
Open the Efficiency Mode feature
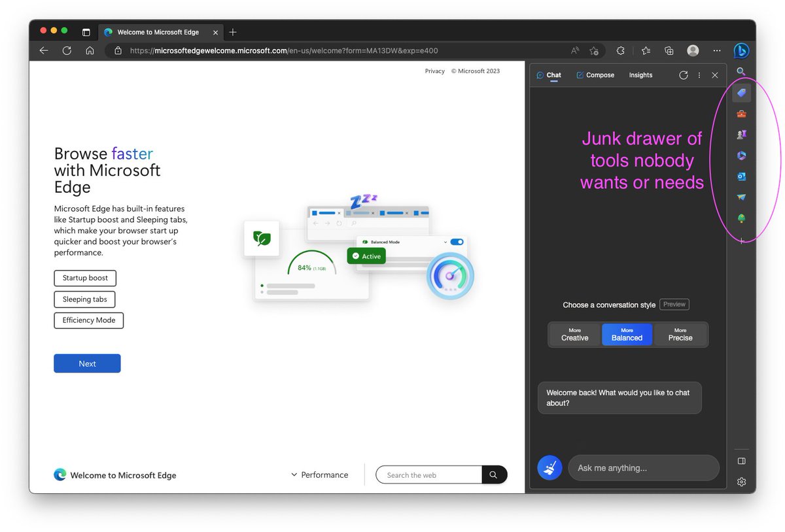[x=88, y=320]
